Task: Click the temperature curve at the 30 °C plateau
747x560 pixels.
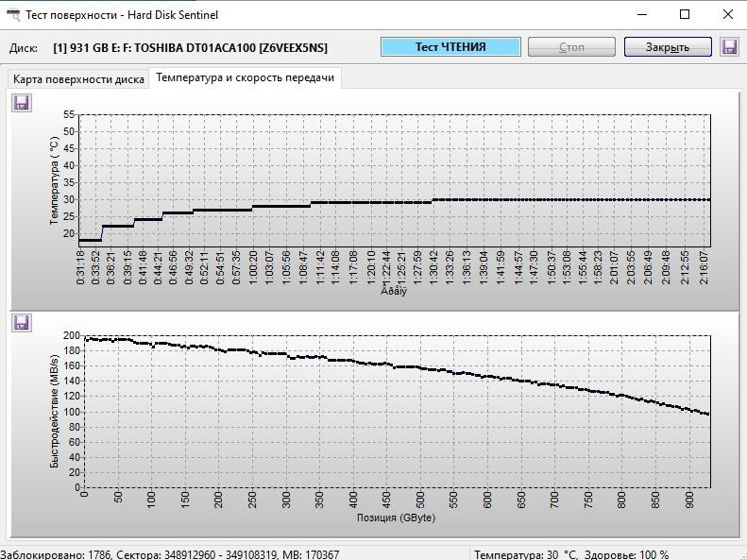Action: 571,200
